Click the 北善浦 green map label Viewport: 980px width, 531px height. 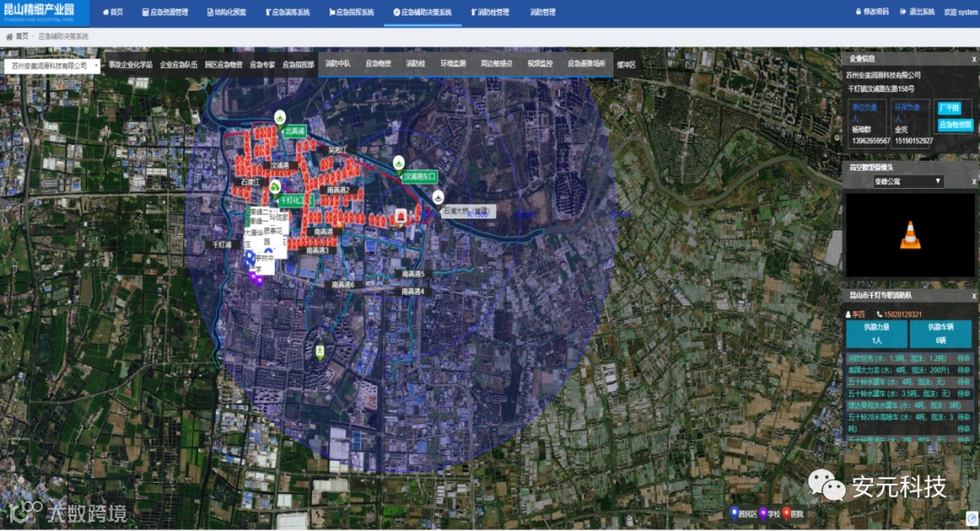[x=294, y=132]
